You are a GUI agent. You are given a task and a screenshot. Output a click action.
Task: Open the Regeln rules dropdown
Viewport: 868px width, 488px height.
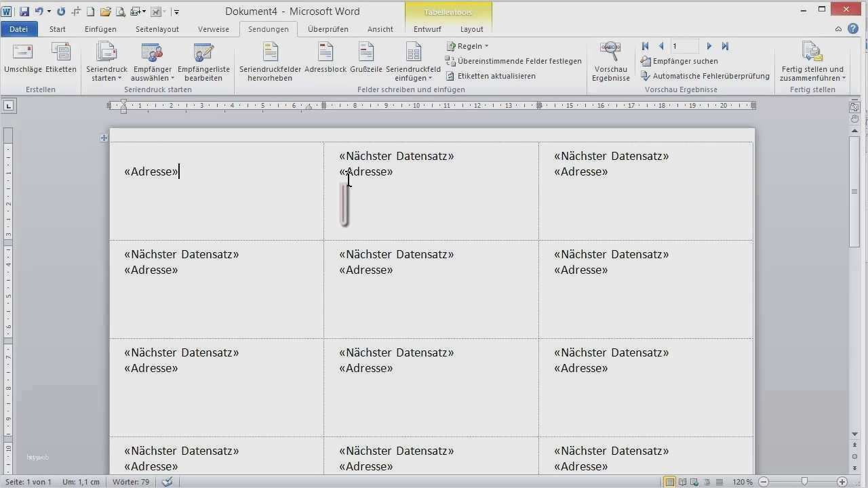(467, 46)
